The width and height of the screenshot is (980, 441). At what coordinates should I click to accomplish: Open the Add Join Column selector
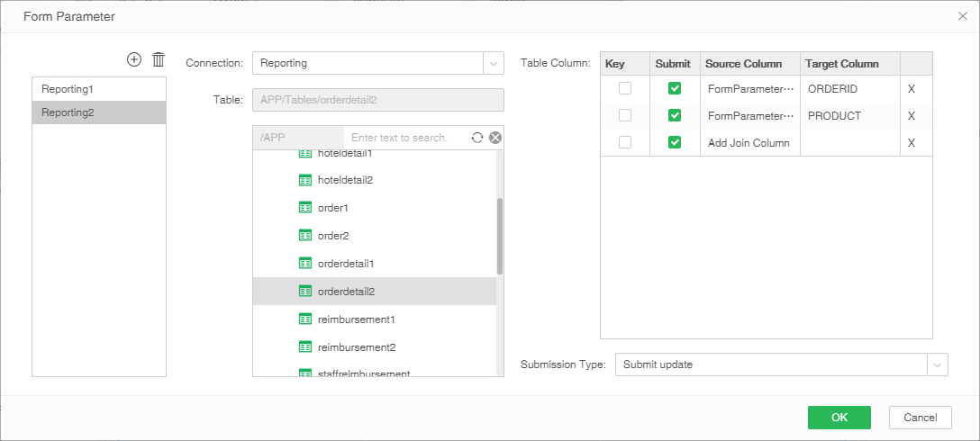coord(749,143)
